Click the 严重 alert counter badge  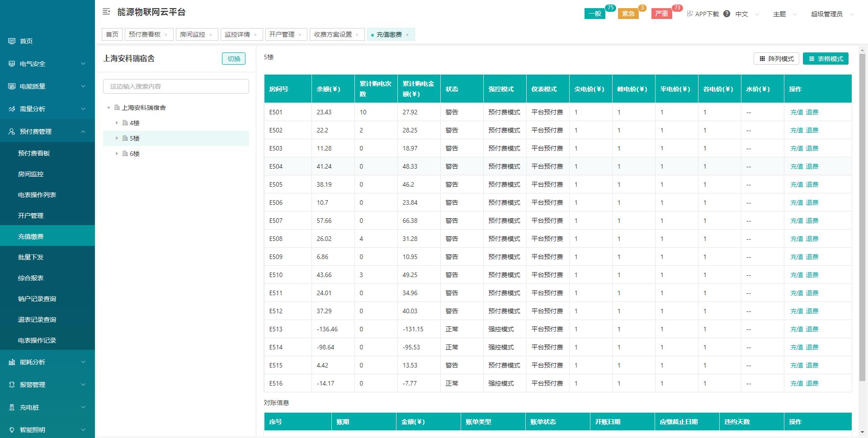(661, 13)
